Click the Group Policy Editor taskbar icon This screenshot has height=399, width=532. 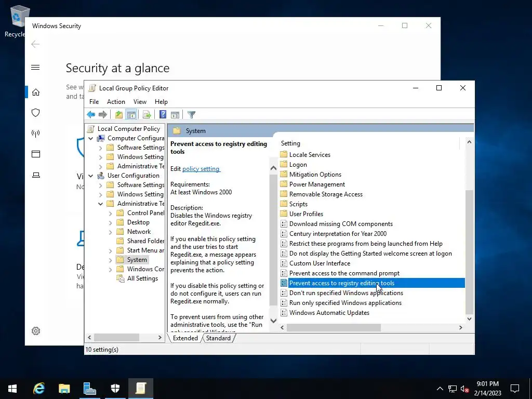[x=140, y=388]
